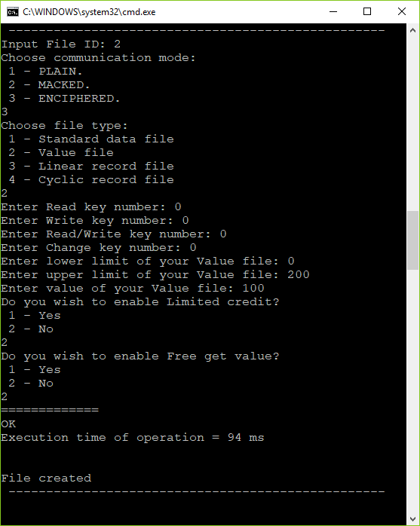Click the scrollbar down arrow

click(413, 519)
